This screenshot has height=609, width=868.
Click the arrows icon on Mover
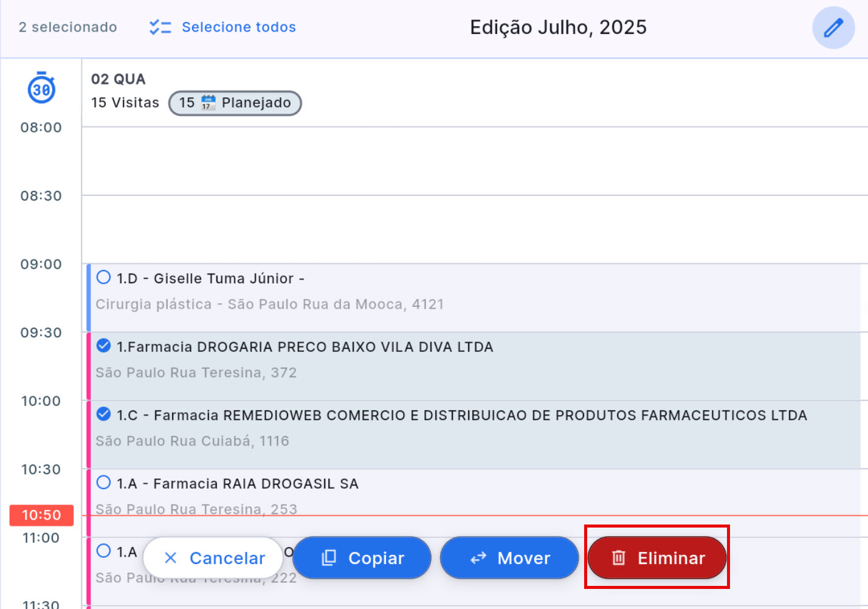[x=478, y=558]
